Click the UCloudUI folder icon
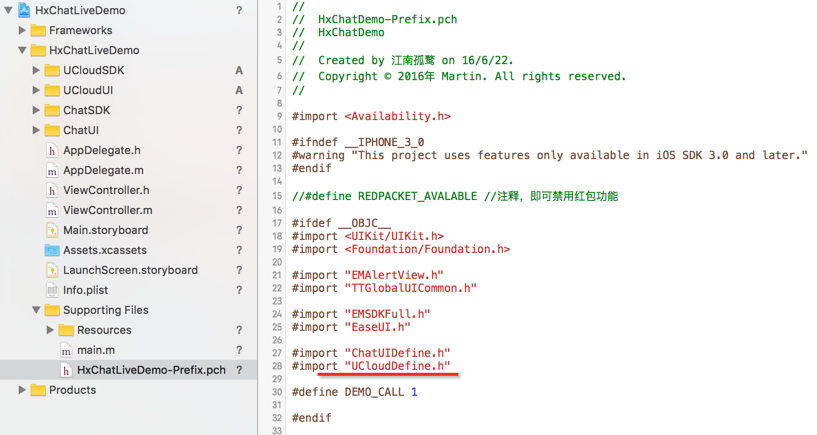Image resolution: width=817 pixels, height=435 pixels. point(52,91)
